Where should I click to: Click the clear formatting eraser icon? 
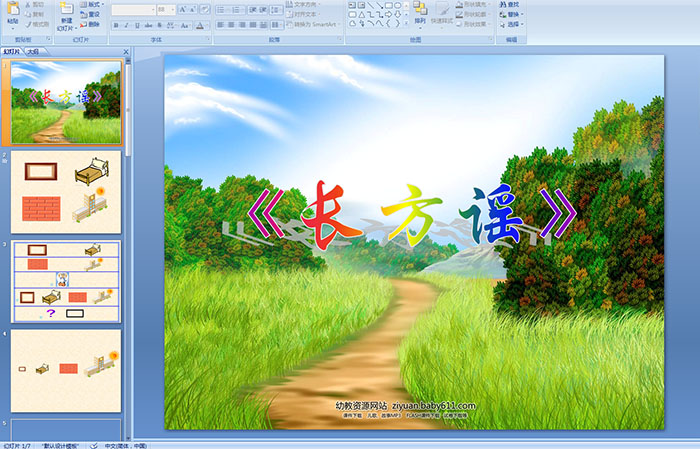tap(205, 9)
